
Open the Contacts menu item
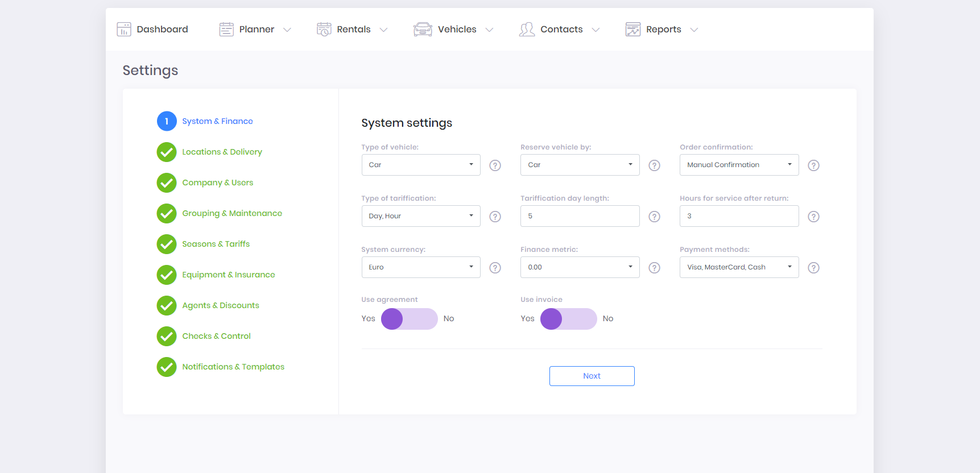(x=561, y=29)
